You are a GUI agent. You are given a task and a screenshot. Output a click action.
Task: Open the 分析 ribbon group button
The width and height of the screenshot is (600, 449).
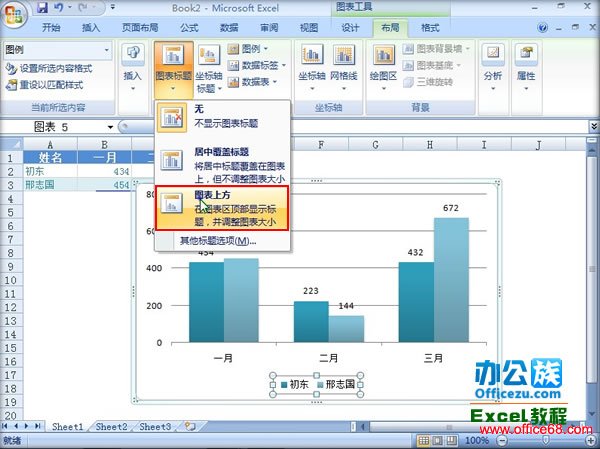[x=493, y=67]
